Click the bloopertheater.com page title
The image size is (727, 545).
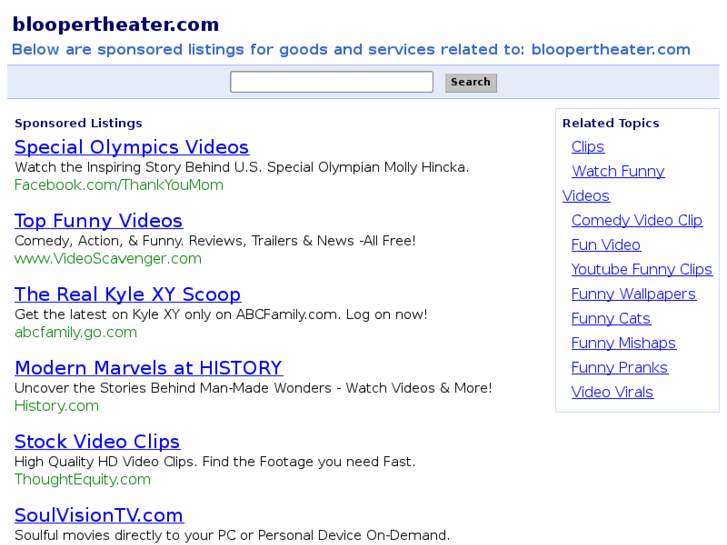(115, 25)
